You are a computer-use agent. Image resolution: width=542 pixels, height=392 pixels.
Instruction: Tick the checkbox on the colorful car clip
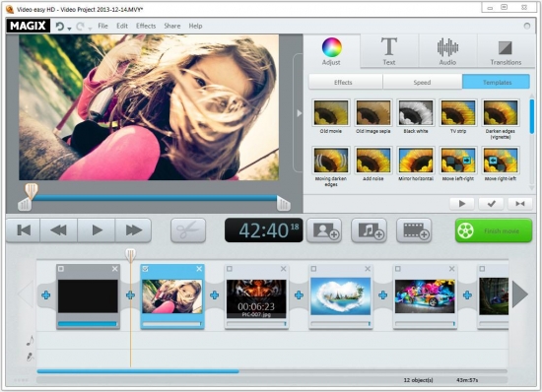[398, 269]
